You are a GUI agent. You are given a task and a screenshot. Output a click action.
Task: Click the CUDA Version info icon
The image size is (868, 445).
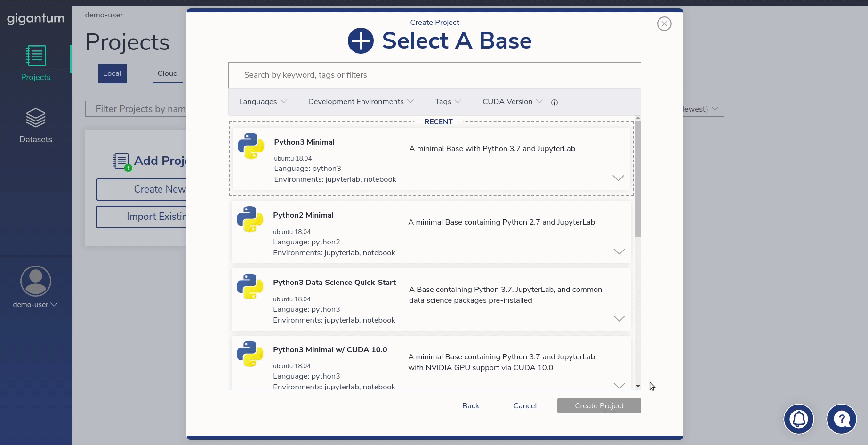[555, 102]
